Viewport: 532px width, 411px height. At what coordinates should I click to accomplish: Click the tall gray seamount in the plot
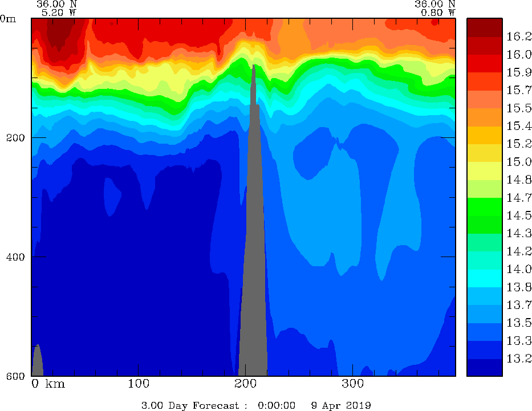[253, 257]
